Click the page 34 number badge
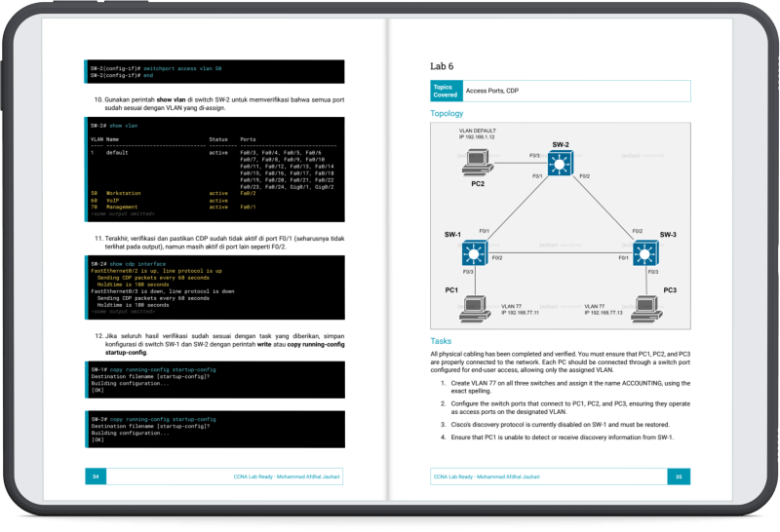The height and width of the screenshot is (532, 780). (96, 476)
